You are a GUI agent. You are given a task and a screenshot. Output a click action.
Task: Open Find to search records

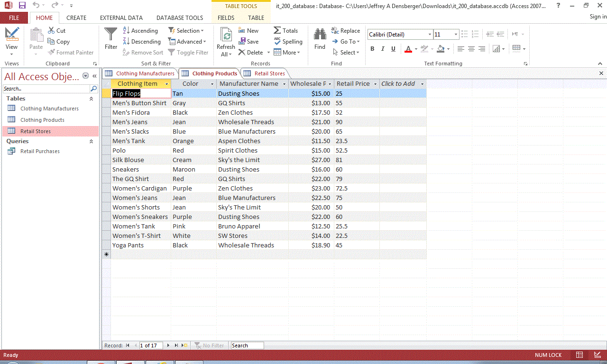(319, 41)
